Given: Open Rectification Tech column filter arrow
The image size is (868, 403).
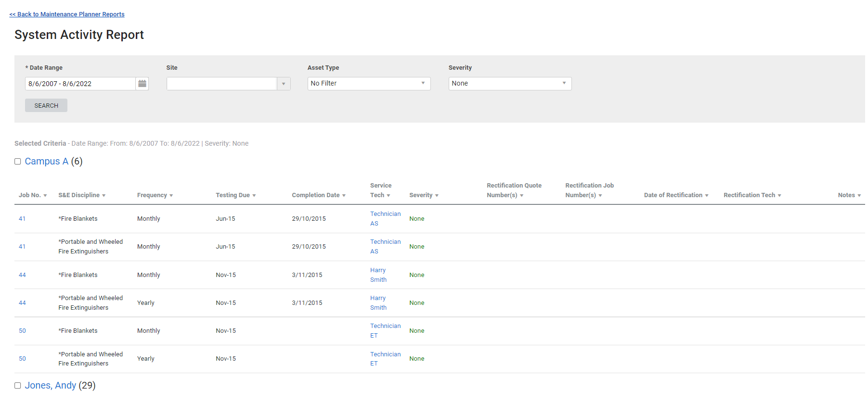Looking at the screenshot, I should point(779,196).
